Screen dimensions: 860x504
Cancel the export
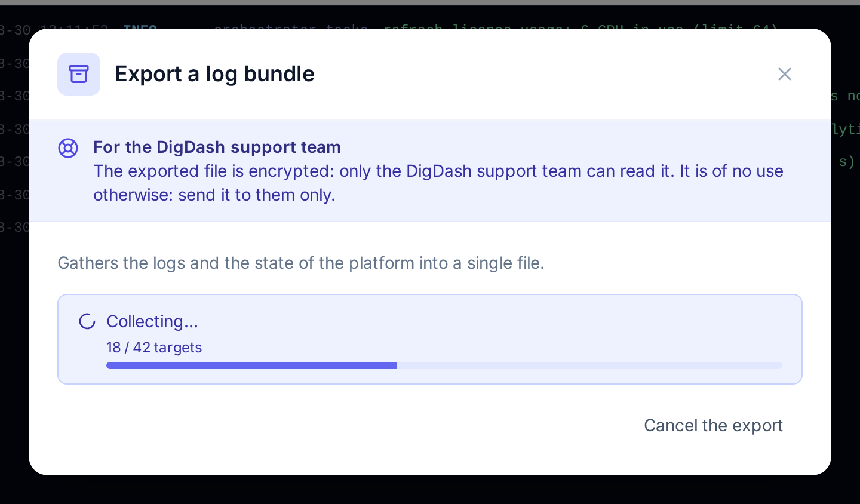[713, 425]
